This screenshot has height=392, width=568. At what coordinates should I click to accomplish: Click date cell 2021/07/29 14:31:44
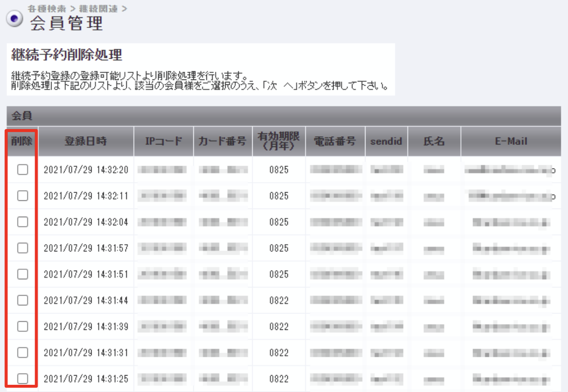click(86, 301)
